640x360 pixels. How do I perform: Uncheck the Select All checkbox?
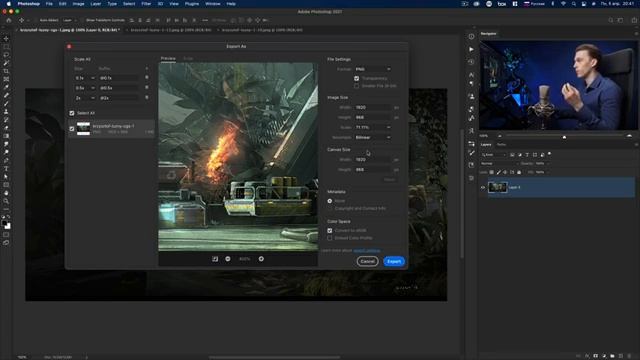(72, 113)
